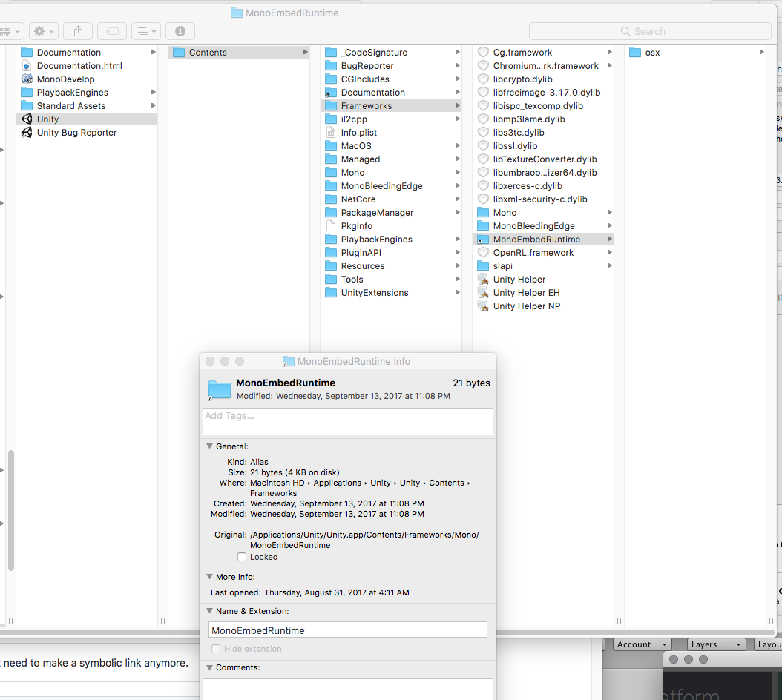
Task: Select the Documentation.html file icon
Action: (x=27, y=66)
